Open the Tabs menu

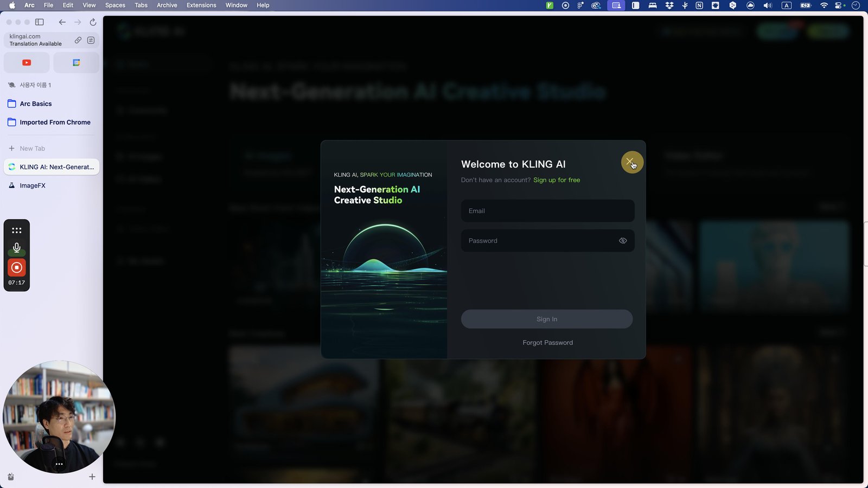click(x=141, y=5)
